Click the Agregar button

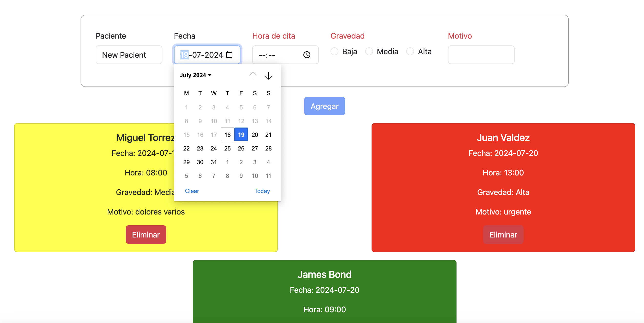324,106
